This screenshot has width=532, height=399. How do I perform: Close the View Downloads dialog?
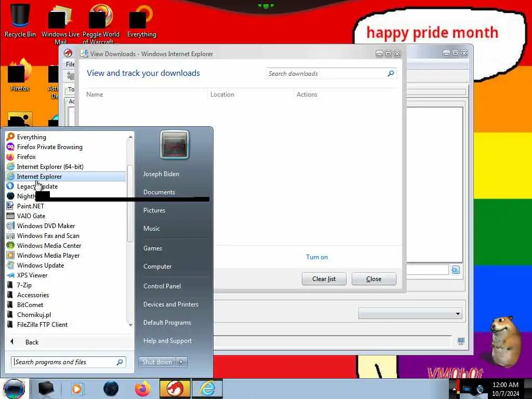[374, 279]
